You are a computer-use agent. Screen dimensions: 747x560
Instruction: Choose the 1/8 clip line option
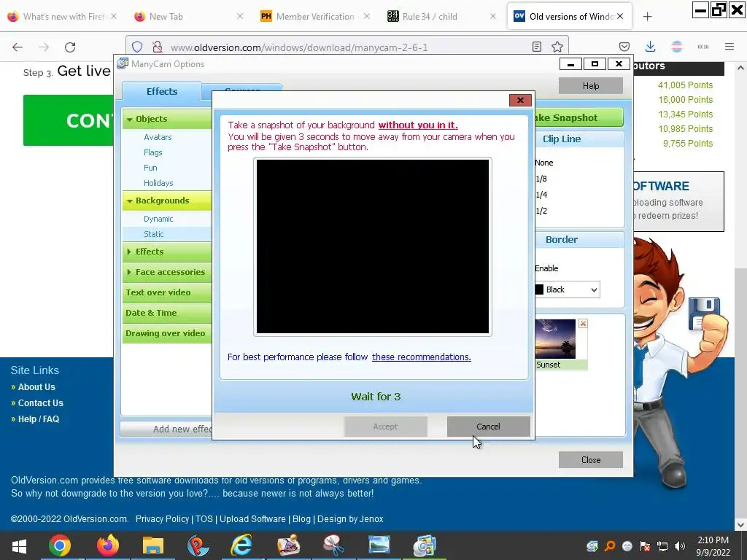coord(541,179)
